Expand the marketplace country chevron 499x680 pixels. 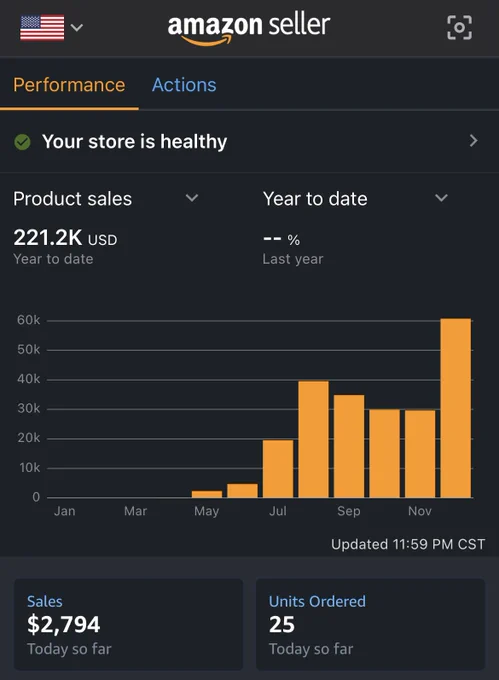[x=77, y=28]
